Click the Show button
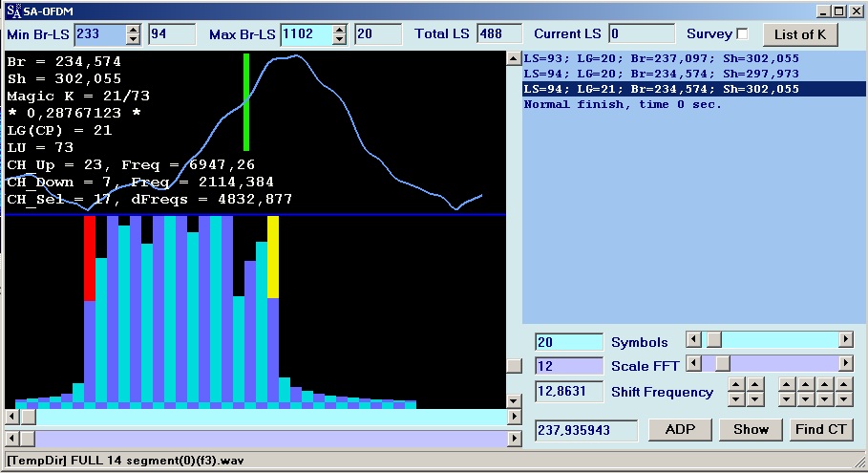The height and width of the screenshot is (473, 868). click(x=751, y=430)
